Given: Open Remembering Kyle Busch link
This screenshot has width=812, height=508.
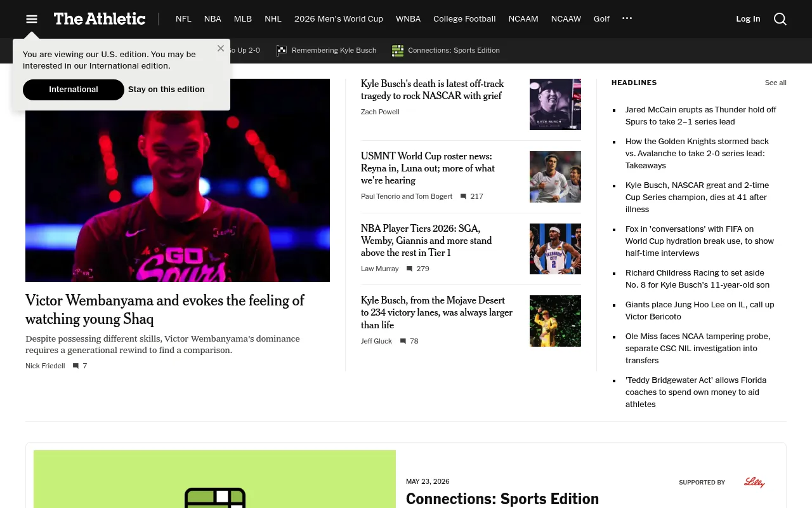Looking at the screenshot, I should tap(334, 51).
